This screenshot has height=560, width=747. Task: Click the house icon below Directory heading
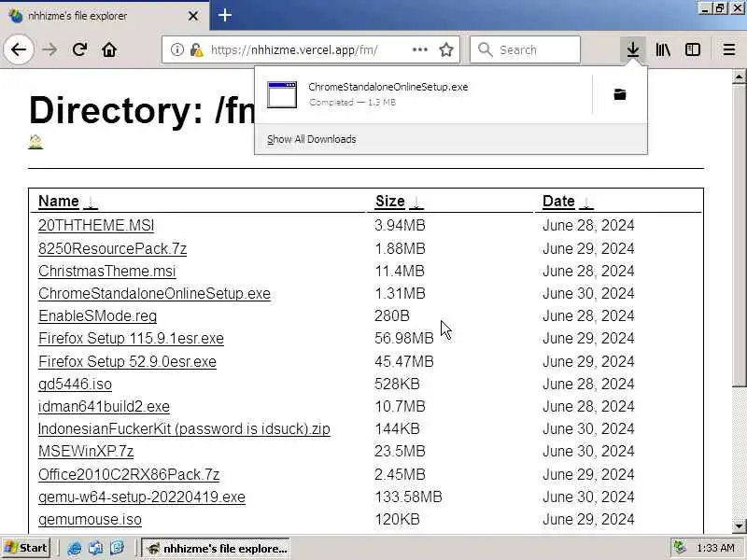pyautogui.click(x=35, y=142)
